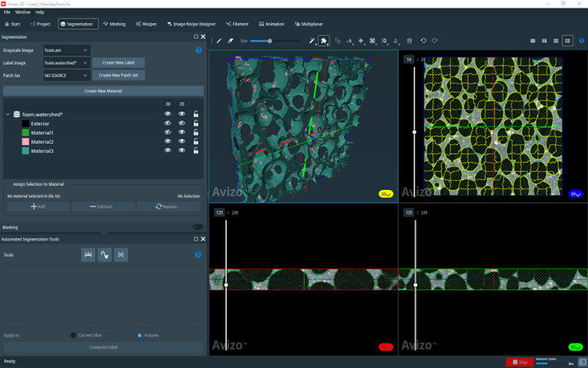The width and height of the screenshot is (588, 368).
Task: Toggle 2D visibility of Material1
Action: [182, 133]
